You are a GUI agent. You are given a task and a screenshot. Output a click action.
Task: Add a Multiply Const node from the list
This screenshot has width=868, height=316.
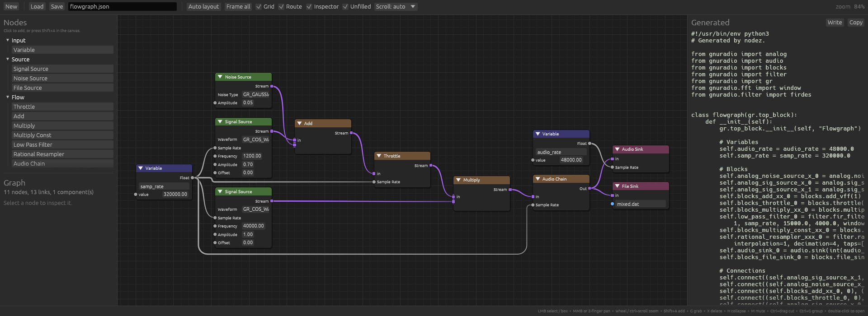point(62,135)
